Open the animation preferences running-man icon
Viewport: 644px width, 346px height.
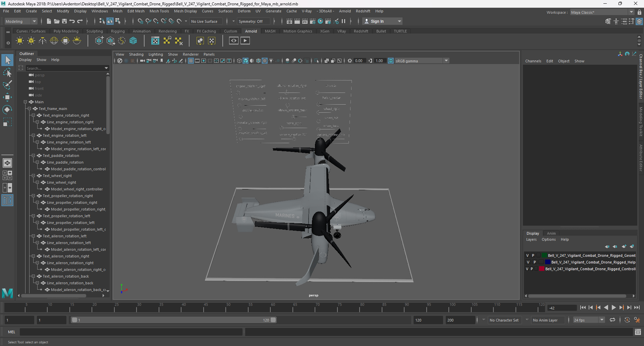(637, 320)
